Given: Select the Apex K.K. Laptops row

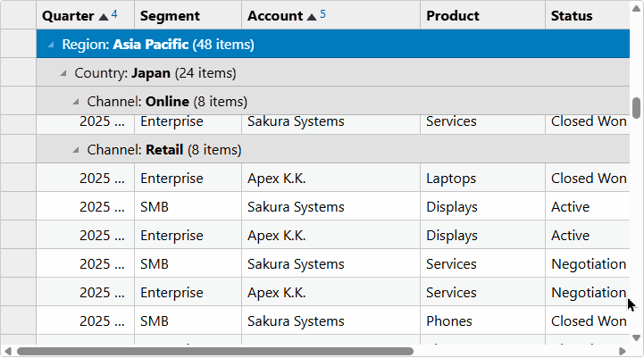Looking at the screenshot, I should point(332,179).
